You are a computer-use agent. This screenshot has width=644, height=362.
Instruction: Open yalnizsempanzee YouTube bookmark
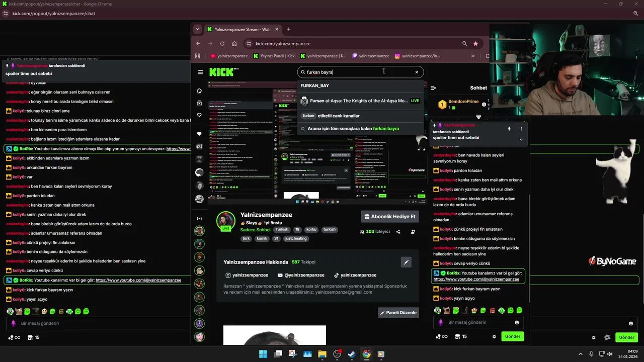(229, 56)
